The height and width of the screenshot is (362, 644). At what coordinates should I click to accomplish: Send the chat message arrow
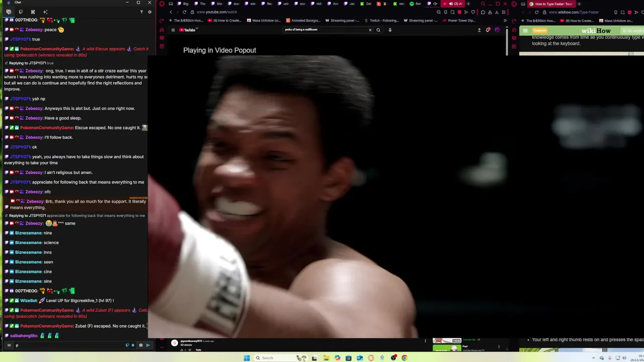147,345
